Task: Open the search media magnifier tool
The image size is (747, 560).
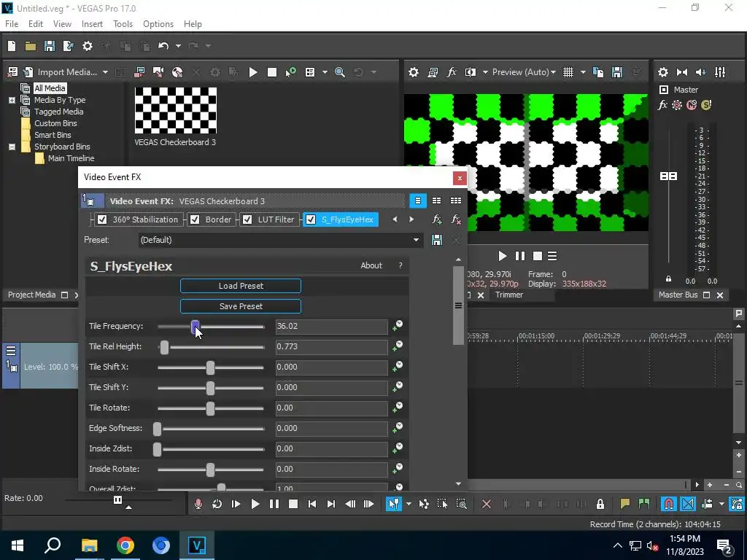Action: 340,72
